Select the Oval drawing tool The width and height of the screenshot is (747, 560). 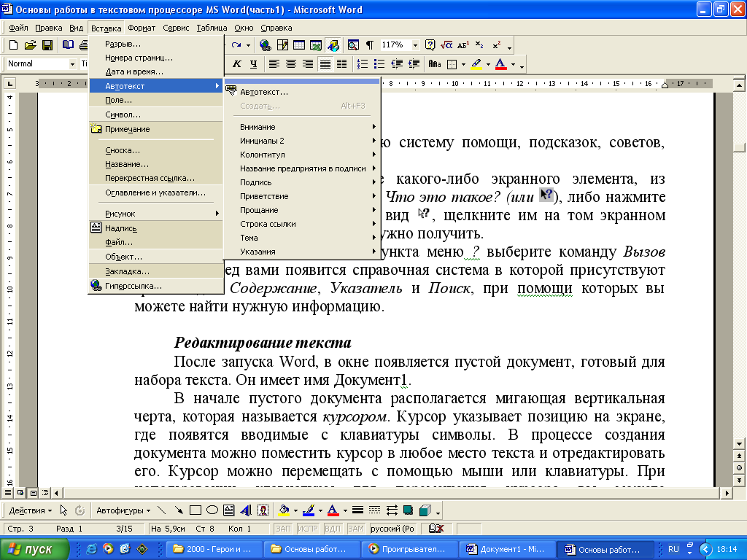coord(212,510)
